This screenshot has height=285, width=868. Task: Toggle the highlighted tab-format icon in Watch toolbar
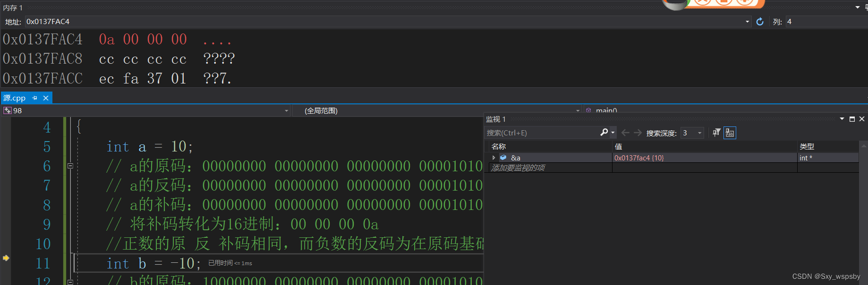pyautogui.click(x=730, y=133)
